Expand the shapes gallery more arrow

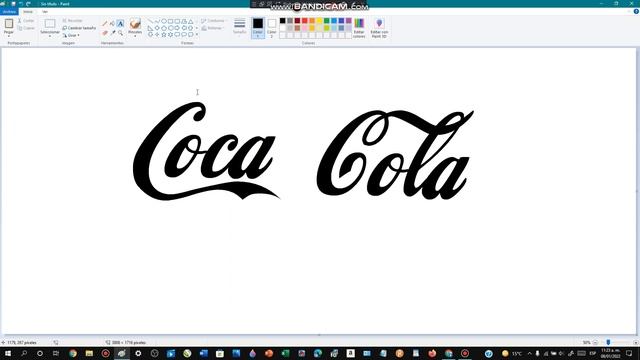click(x=197, y=35)
